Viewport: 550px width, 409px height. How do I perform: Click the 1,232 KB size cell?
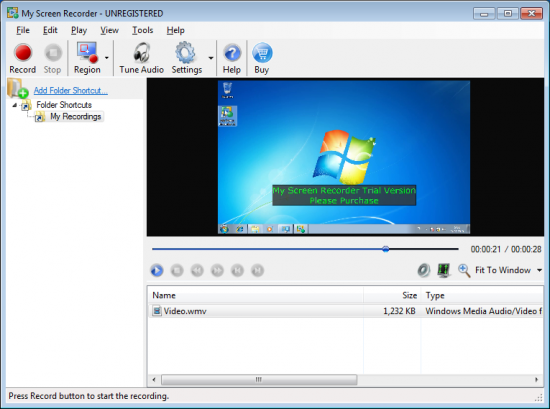coord(399,311)
